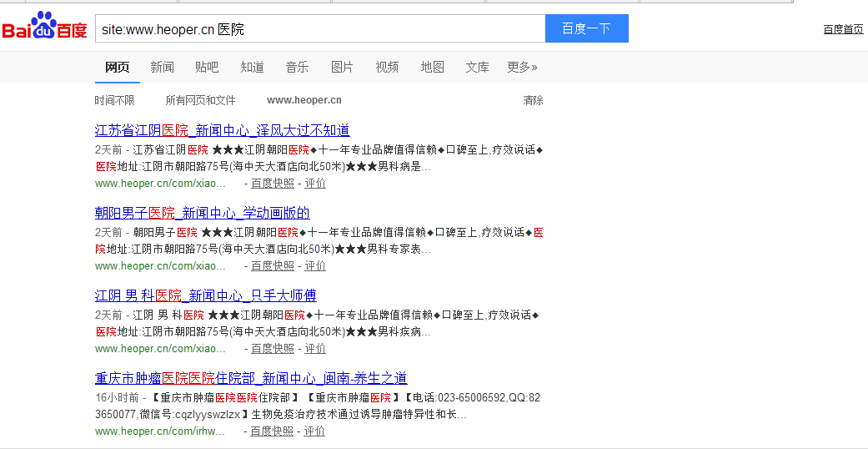Viewport: 868px width, 449px height.
Task: Switch to the 新闻 tab
Action: [163, 67]
